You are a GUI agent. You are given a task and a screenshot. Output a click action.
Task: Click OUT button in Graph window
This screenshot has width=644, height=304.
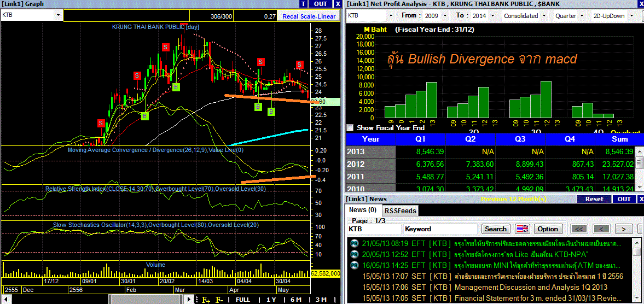(x=320, y=4)
